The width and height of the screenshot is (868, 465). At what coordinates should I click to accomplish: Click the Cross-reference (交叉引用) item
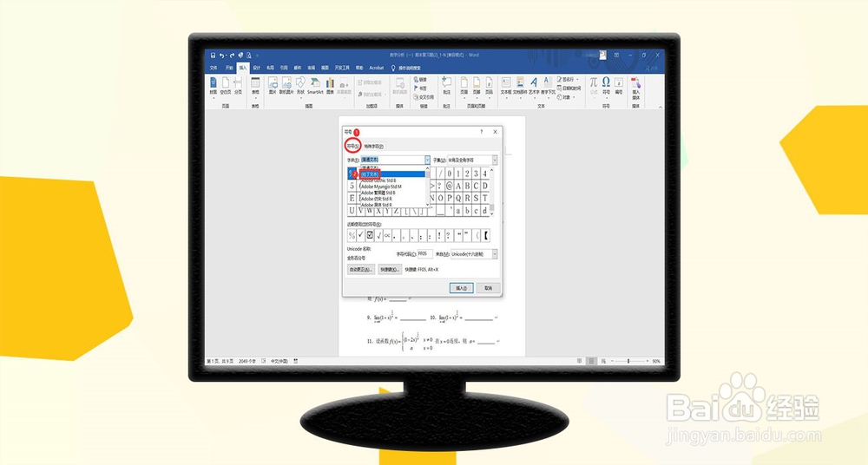pyautogui.click(x=424, y=97)
